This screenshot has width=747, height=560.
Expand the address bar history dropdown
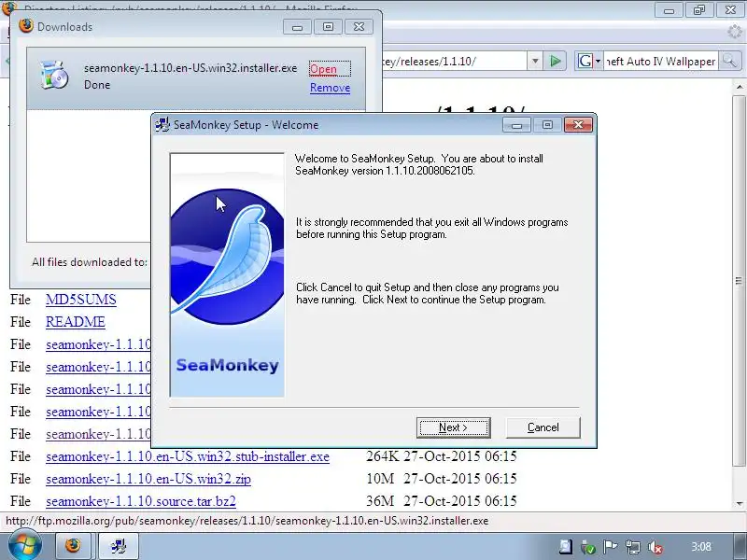535,62
